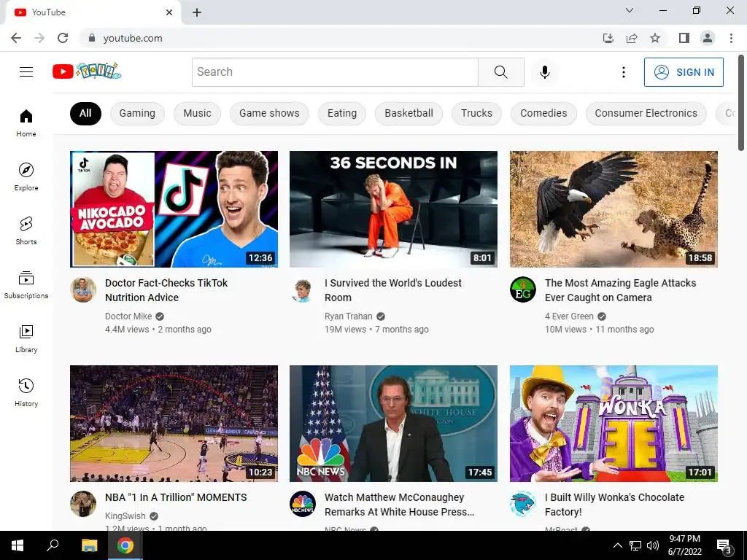The image size is (747, 560).
Task: Open History in sidebar
Action: click(26, 393)
